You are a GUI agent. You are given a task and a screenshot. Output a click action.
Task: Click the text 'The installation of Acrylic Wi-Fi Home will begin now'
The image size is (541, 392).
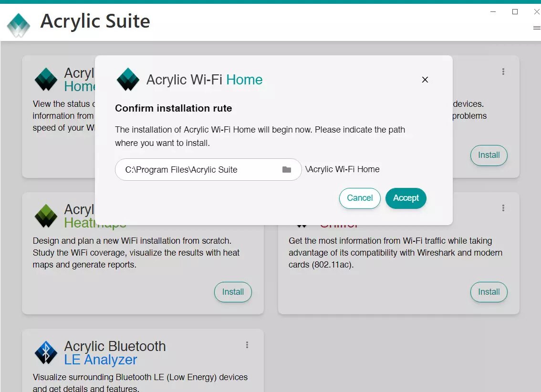pyautogui.click(x=213, y=130)
